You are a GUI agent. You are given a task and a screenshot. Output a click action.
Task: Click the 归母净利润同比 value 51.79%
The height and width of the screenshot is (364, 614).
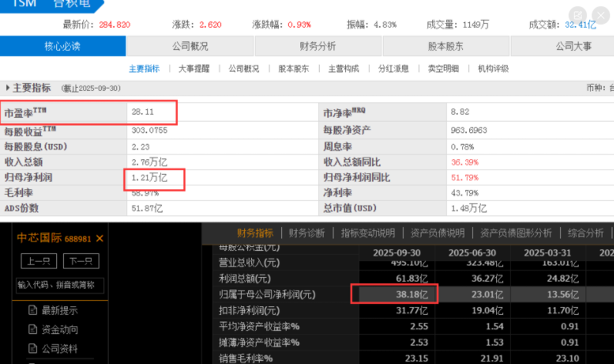click(465, 178)
